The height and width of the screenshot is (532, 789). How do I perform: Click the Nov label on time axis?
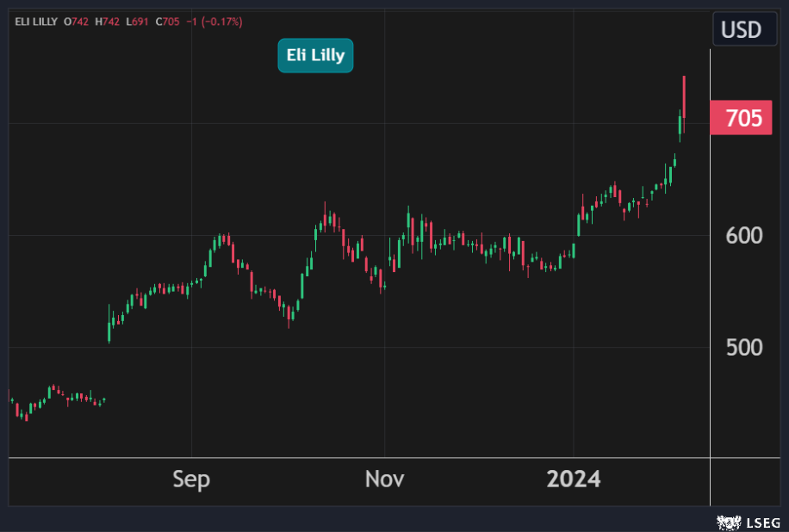point(384,479)
